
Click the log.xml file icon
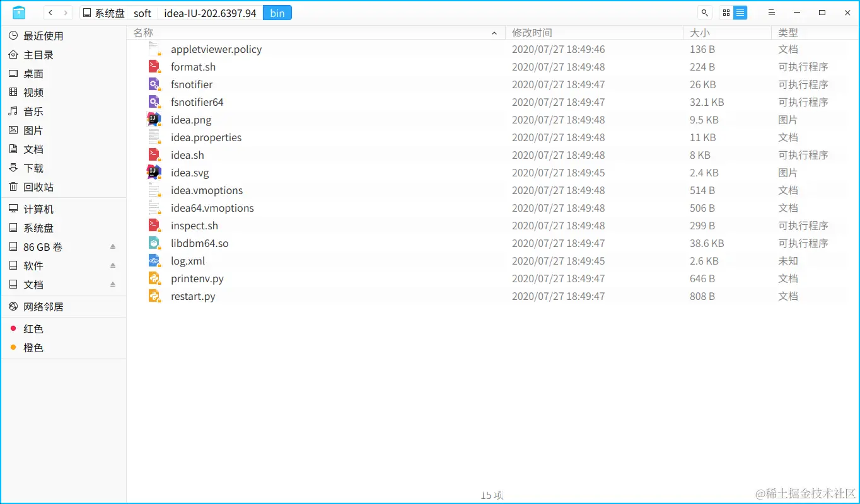click(154, 261)
